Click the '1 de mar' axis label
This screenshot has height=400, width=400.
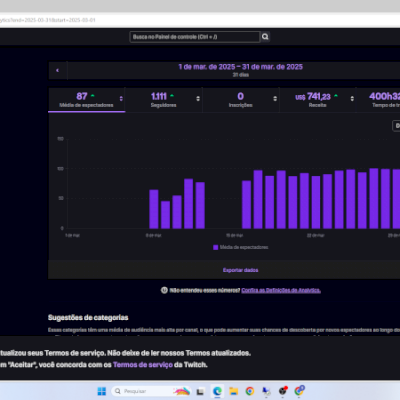pyautogui.click(x=72, y=235)
